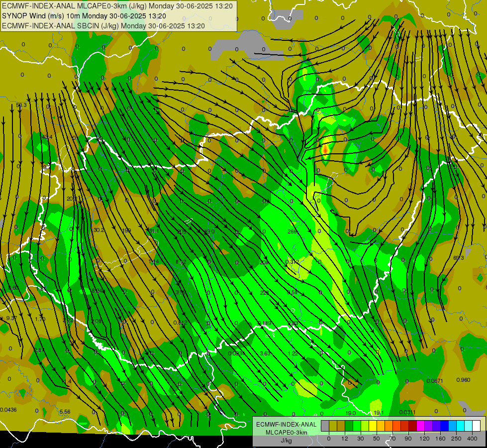487x448 pixels.
Task: Select the SYNOP Wind 10m header line
Action: (84, 16)
